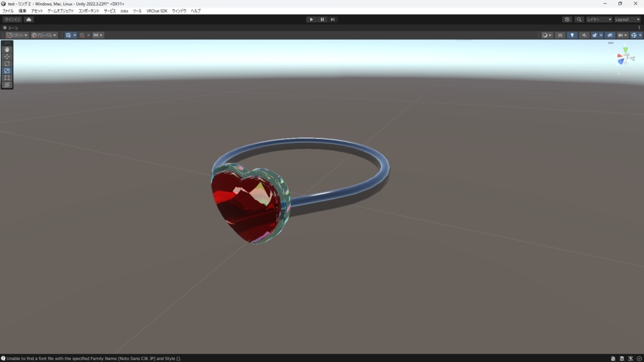644x362 pixels.
Task: Open the ウィンドウ menu
Action: pos(179,11)
